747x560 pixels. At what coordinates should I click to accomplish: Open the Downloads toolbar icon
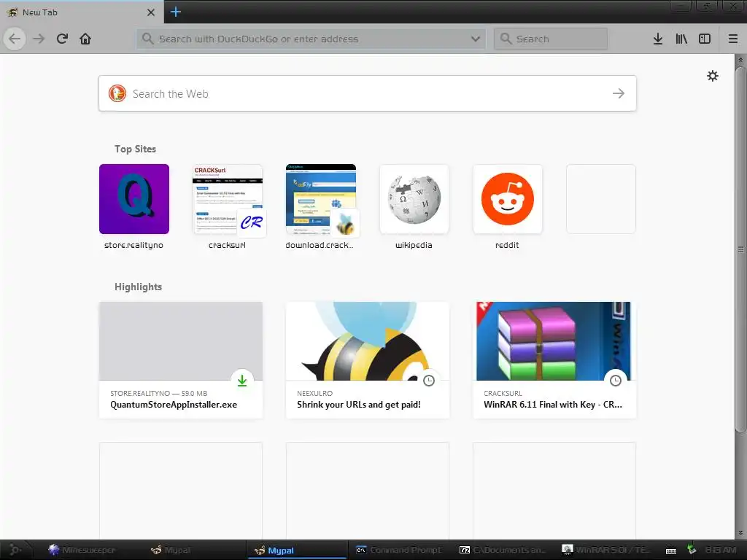[x=658, y=39]
